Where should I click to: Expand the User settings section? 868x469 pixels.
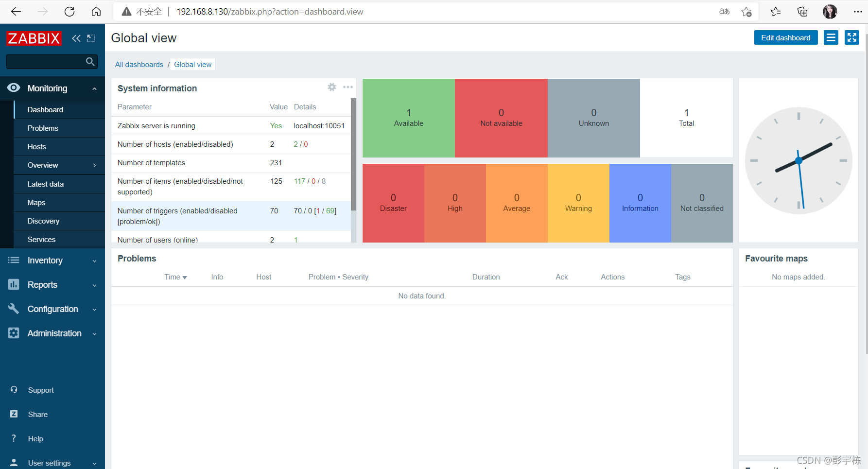(x=52, y=463)
